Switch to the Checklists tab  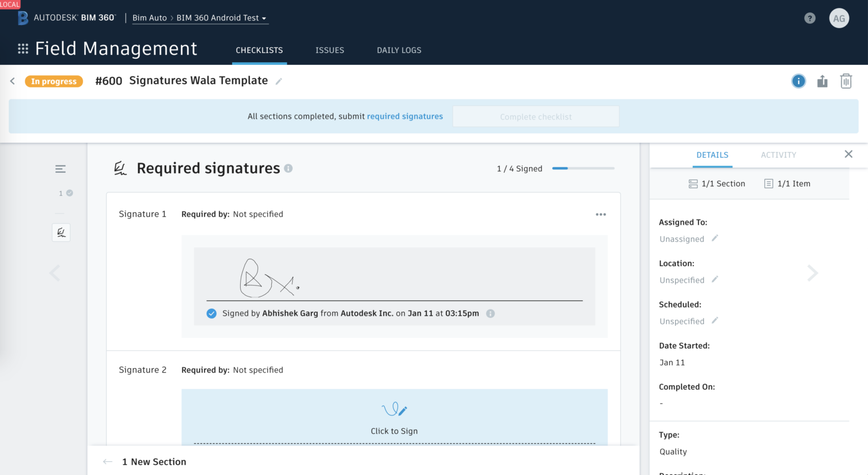click(259, 50)
